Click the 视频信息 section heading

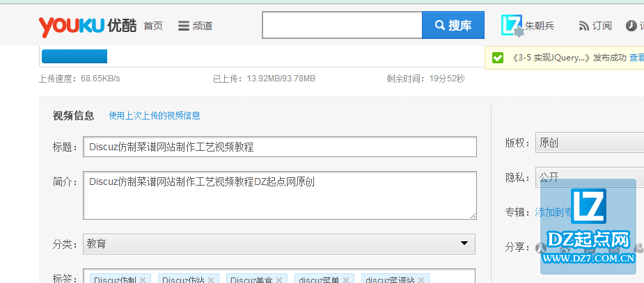point(74,115)
